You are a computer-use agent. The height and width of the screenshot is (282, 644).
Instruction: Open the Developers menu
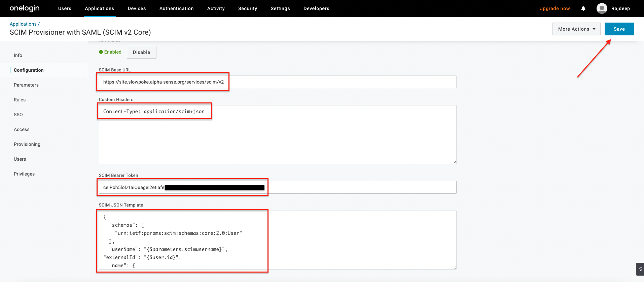316,8
